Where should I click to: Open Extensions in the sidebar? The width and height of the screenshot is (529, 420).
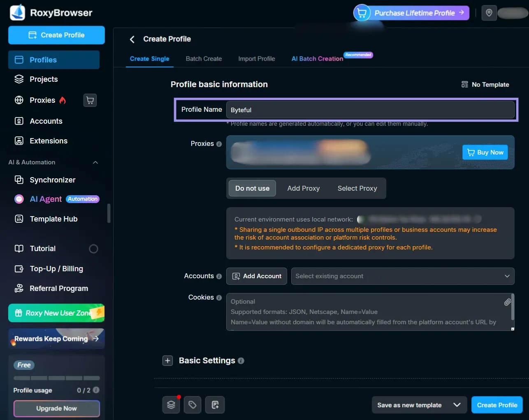click(41, 141)
